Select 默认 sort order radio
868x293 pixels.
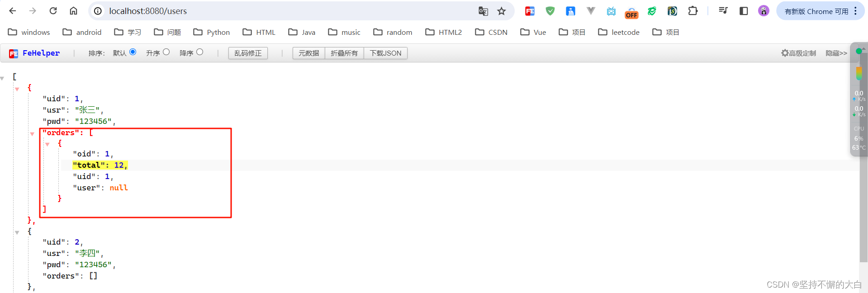133,52
